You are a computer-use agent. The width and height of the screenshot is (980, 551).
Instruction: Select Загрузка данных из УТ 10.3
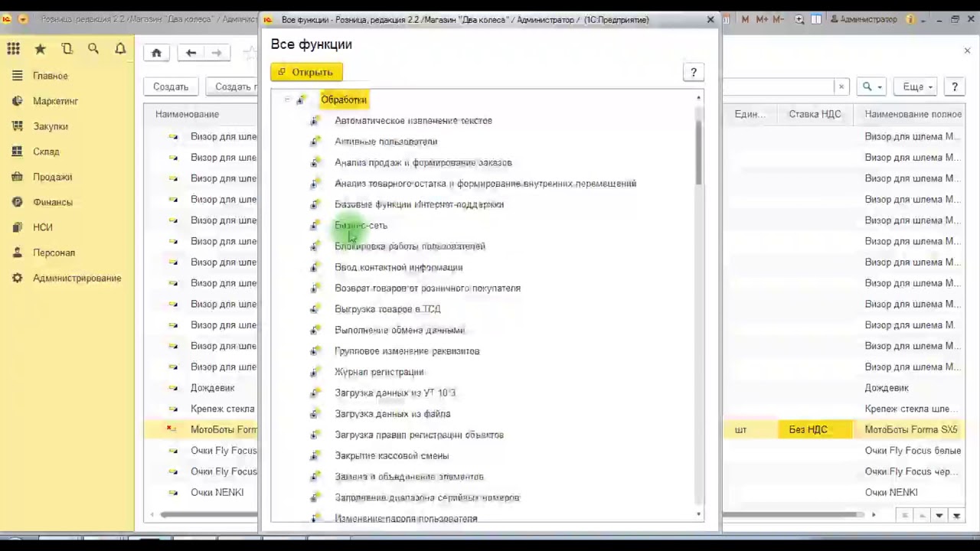[x=394, y=393]
